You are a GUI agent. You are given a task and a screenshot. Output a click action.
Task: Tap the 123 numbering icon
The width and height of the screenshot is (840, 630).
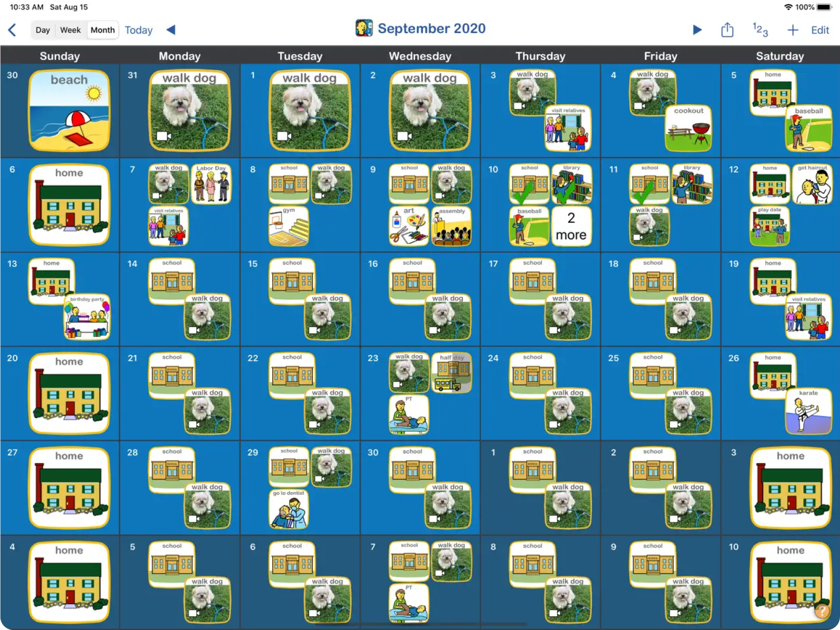point(760,30)
